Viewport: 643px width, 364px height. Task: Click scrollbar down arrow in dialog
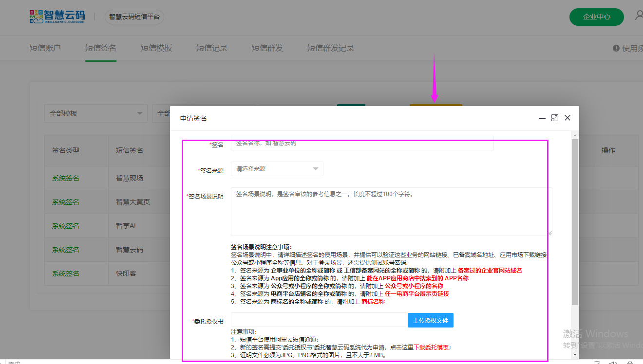click(x=575, y=356)
